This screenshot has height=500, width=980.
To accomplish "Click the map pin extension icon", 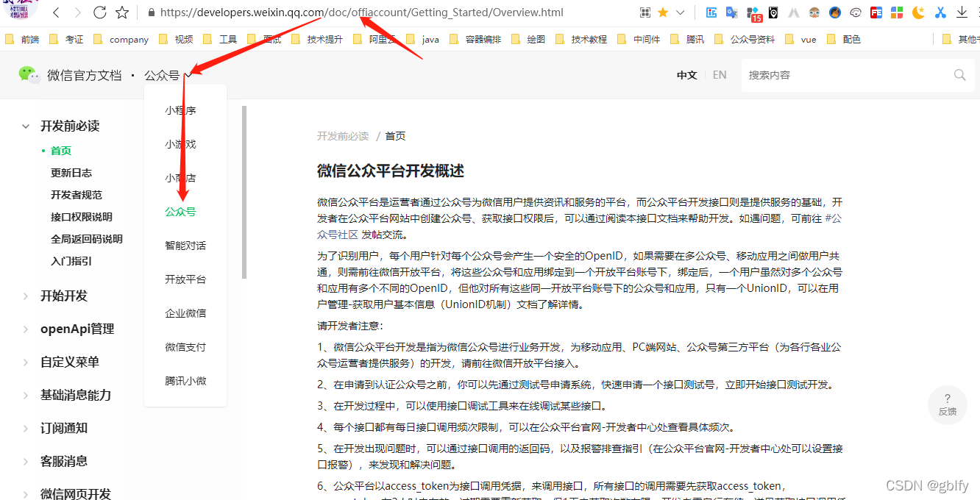I will point(773,12).
